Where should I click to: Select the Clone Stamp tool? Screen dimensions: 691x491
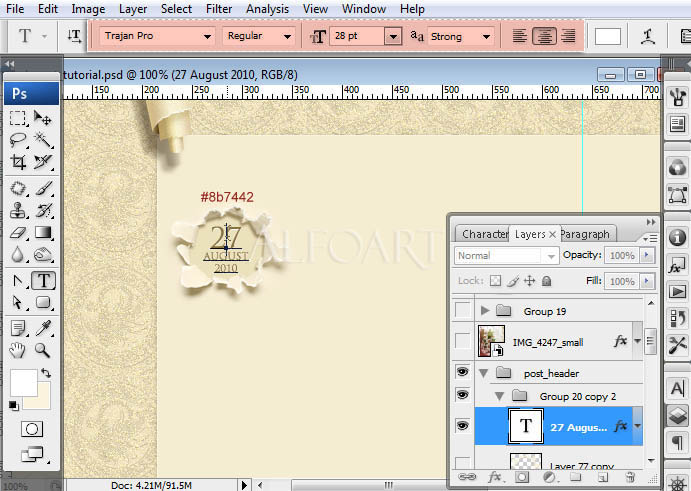click(18, 211)
